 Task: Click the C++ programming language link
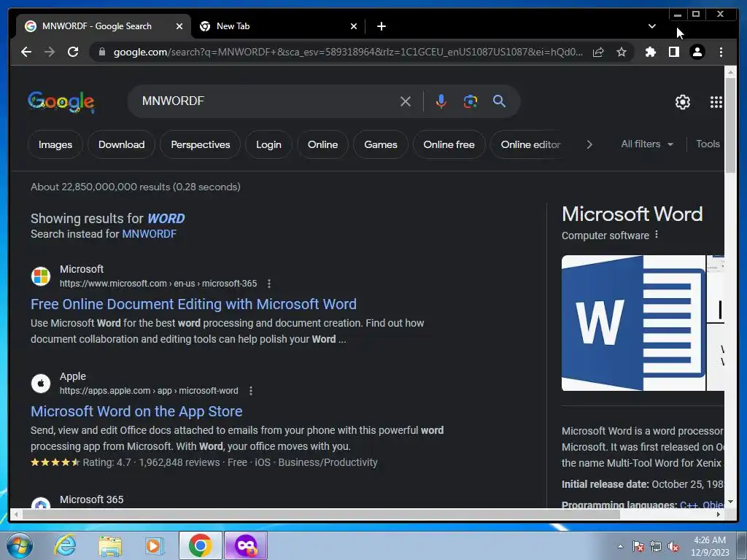[x=689, y=505]
